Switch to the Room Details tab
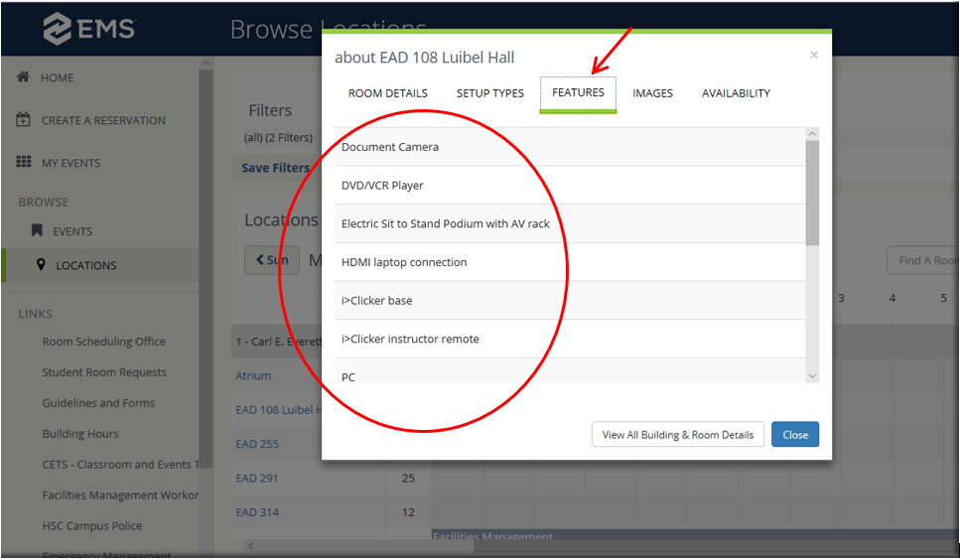 387,93
